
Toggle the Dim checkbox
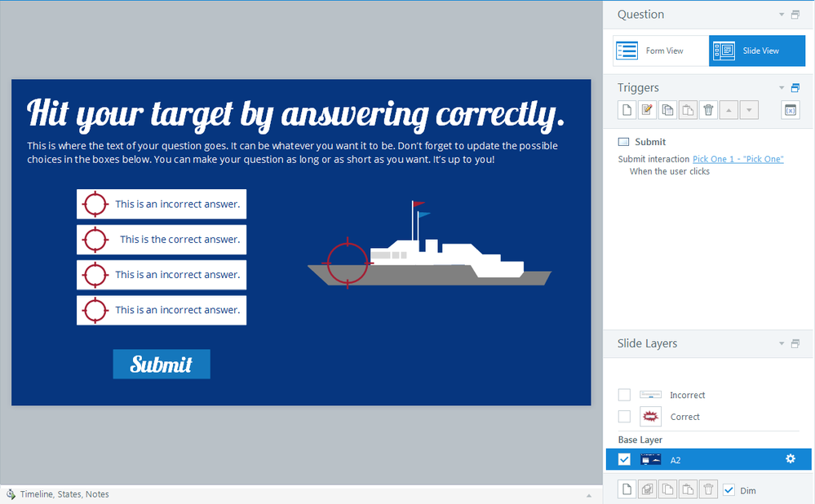(729, 490)
